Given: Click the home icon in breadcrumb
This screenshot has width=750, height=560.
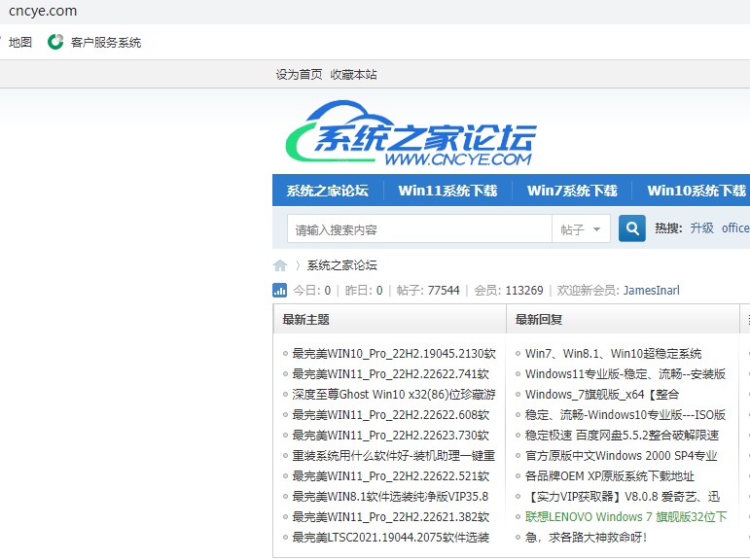Looking at the screenshot, I should [280, 265].
